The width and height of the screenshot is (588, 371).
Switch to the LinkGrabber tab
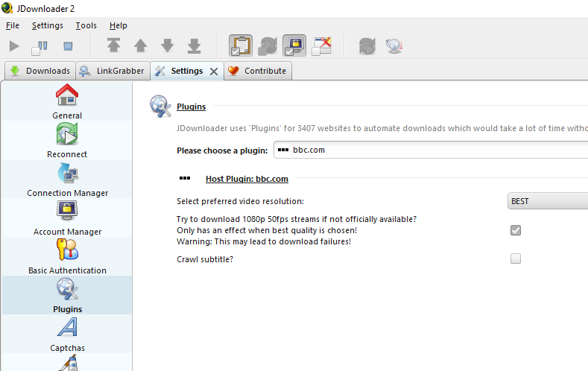tap(113, 71)
